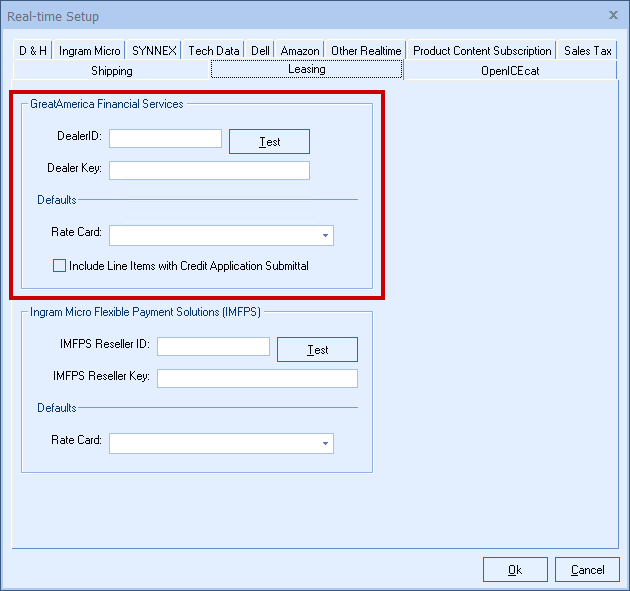The image size is (630, 591).
Task: Test the IMFPS reseller credentials
Action: tap(317, 350)
